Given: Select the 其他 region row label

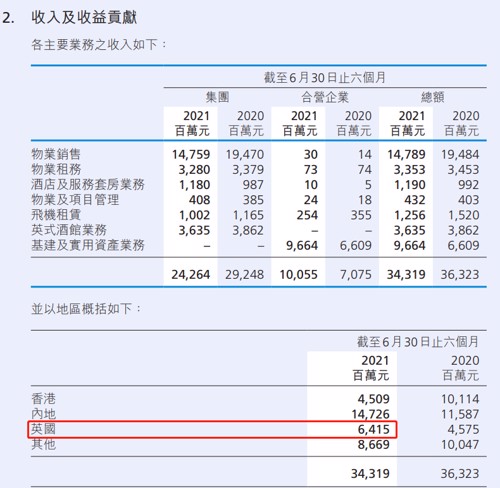Looking at the screenshot, I should [x=43, y=444].
